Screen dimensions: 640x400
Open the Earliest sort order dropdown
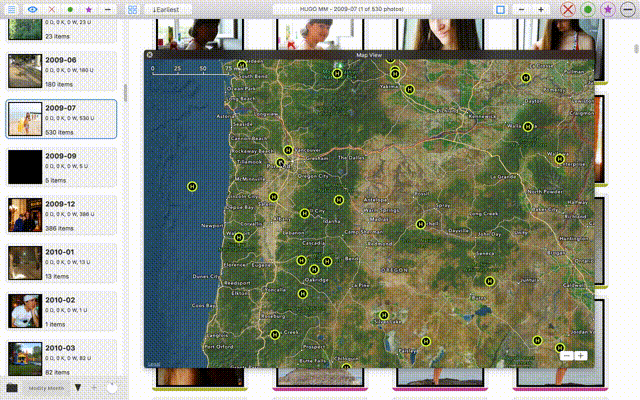coord(166,9)
